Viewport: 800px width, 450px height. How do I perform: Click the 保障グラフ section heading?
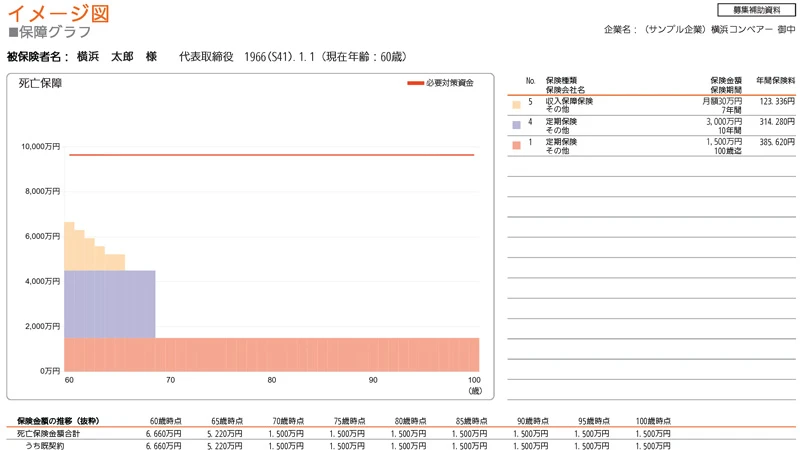pyautogui.click(x=54, y=33)
